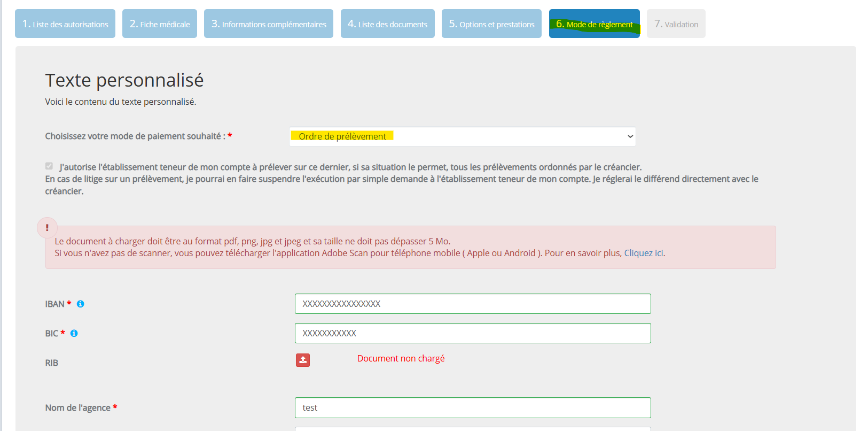Viewport: 868px width, 431px height.
Task: Focus the IBAN input field
Action: pos(473,304)
